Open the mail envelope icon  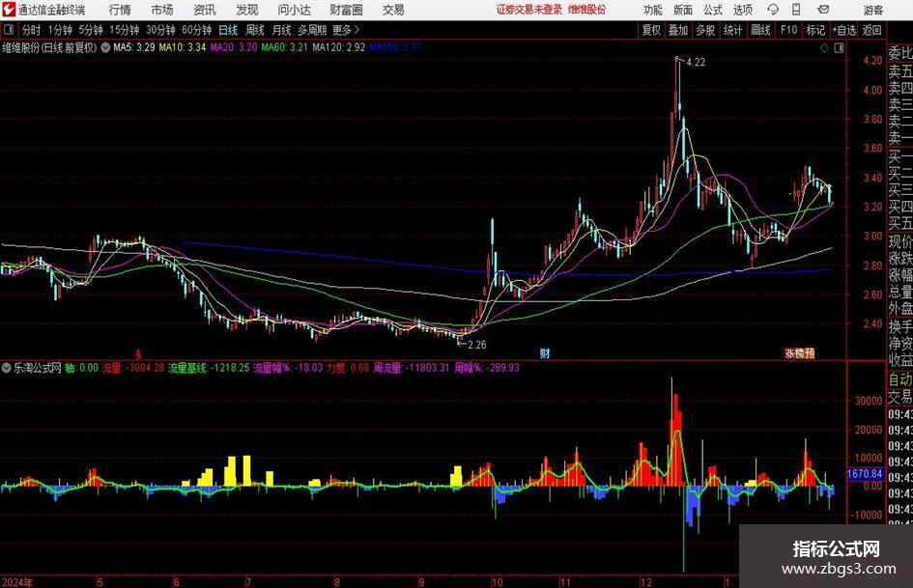[x=823, y=10]
